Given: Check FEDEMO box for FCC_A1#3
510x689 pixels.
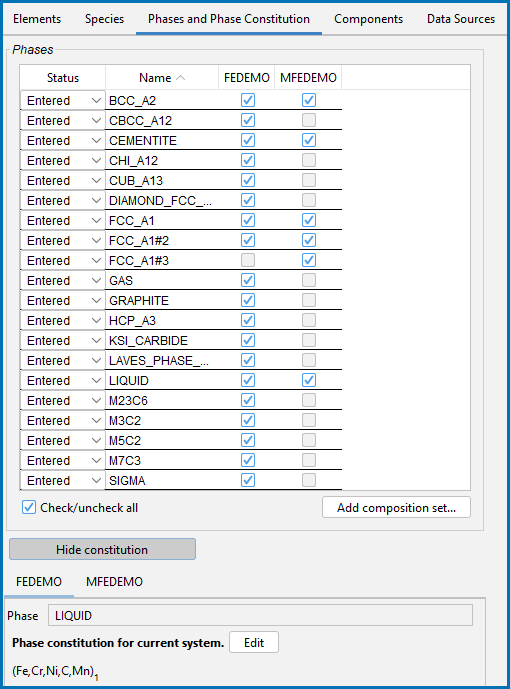Looking at the screenshot, I should coord(248,260).
